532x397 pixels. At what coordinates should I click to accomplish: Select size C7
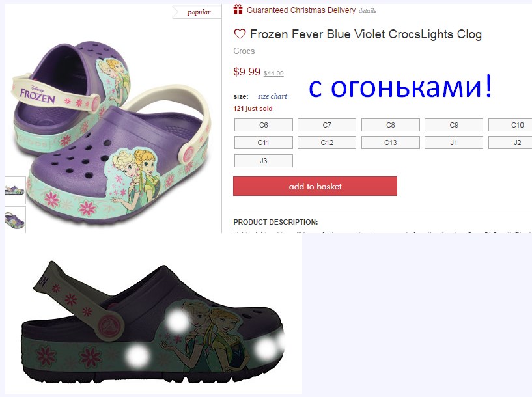point(327,125)
